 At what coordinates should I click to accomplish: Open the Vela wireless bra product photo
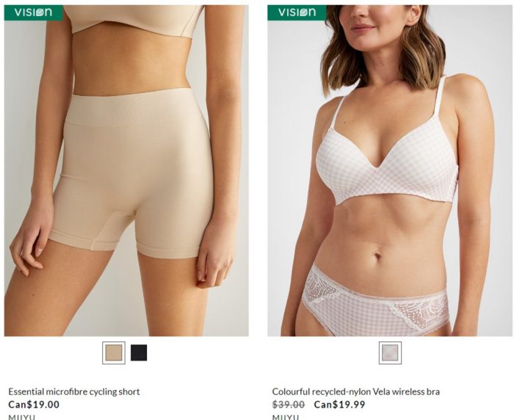390,170
